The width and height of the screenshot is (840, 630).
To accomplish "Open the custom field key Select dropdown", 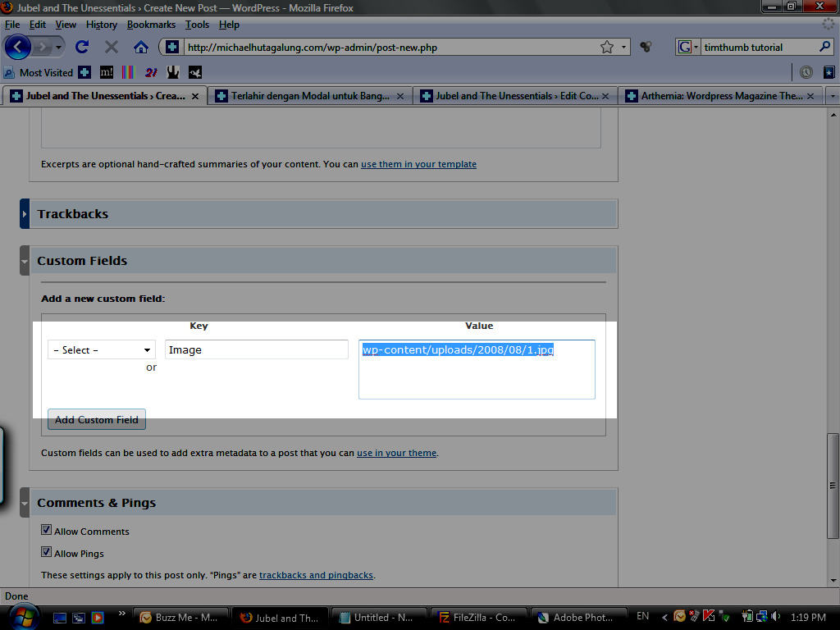I will click(x=102, y=350).
